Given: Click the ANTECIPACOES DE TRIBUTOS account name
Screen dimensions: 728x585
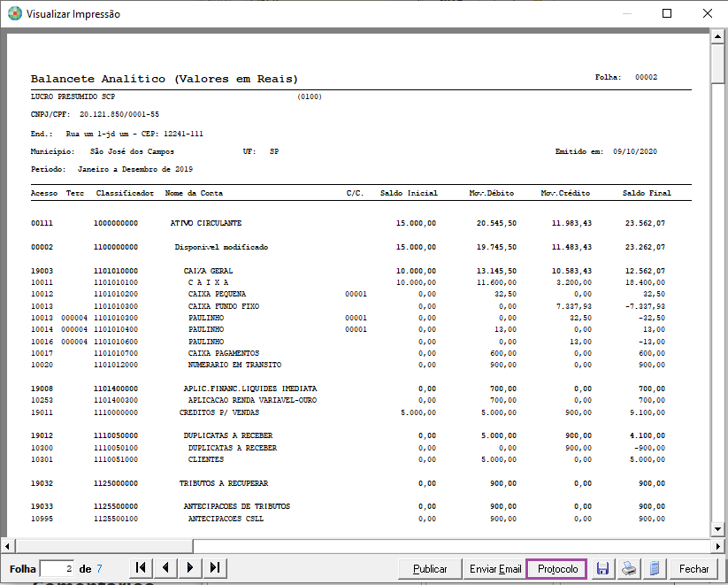Looking at the screenshot, I should pyautogui.click(x=237, y=506).
